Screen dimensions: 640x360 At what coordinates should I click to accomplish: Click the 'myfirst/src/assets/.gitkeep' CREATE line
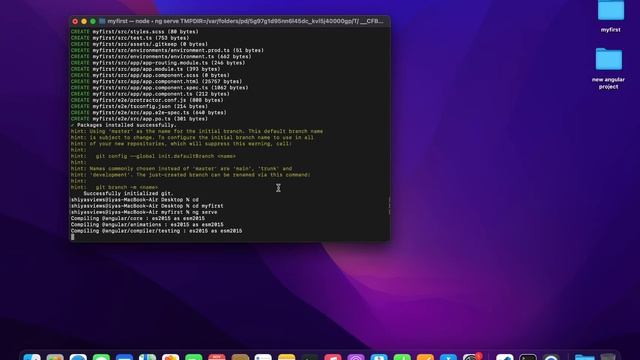tap(139, 44)
